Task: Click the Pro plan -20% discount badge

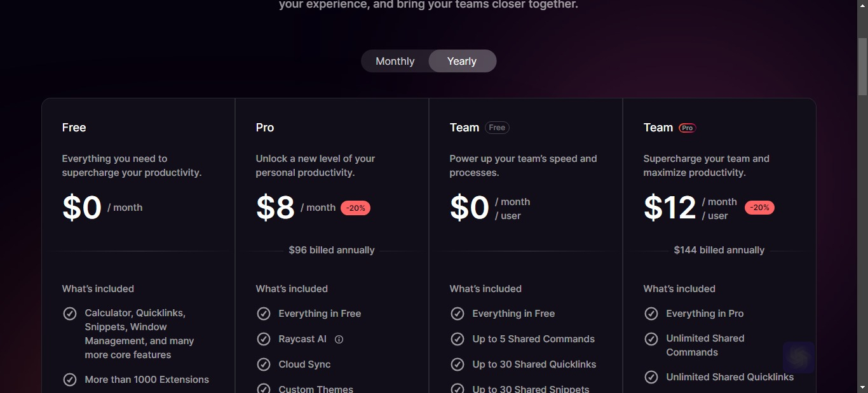Action: (x=356, y=208)
